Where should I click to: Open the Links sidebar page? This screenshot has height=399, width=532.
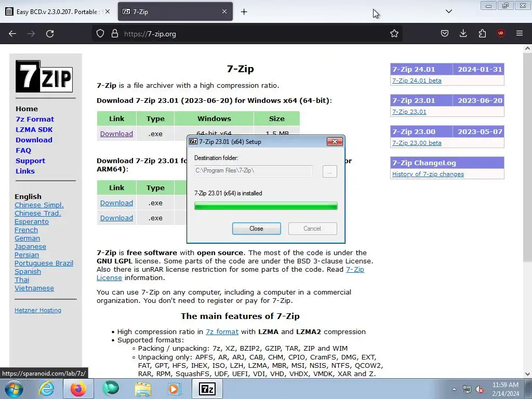[x=25, y=171]
